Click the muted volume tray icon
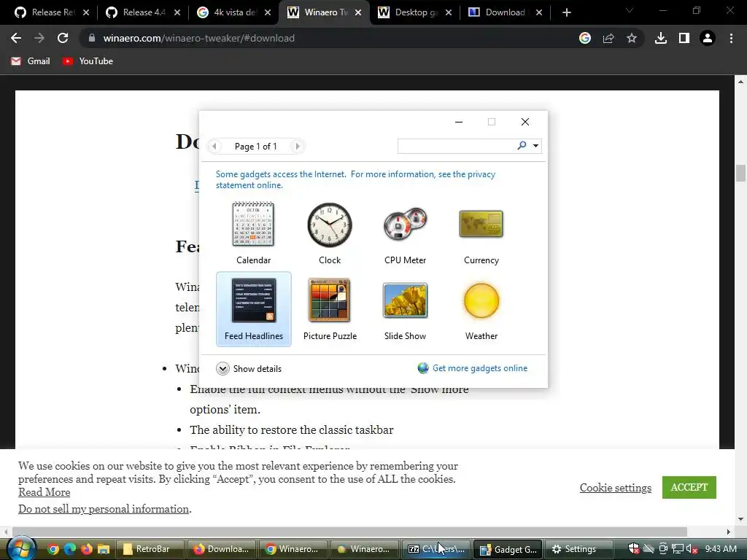The image size is (747, 560). click(692, 549)
